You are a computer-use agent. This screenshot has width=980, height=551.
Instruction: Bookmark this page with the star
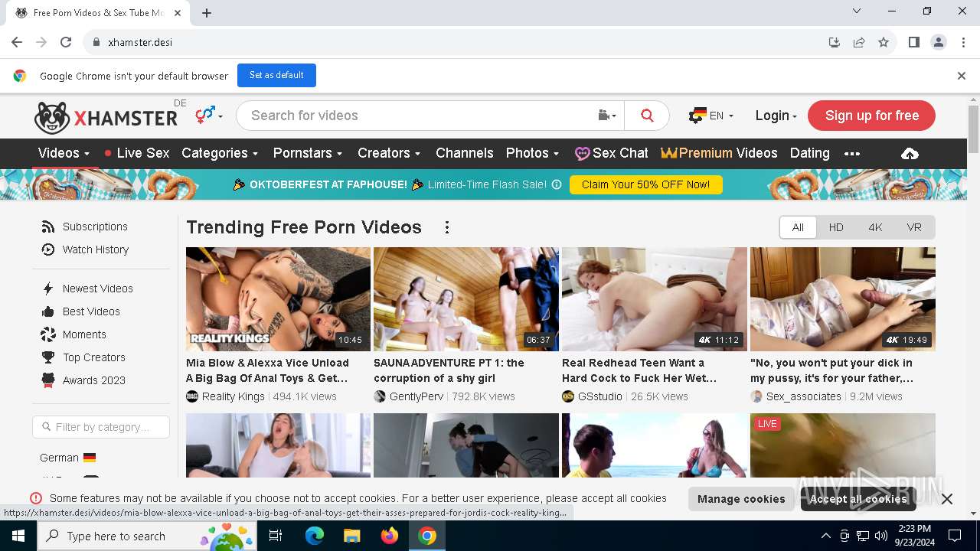point(884,42)
